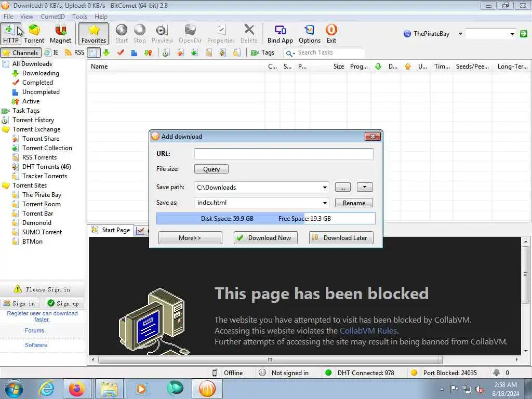Click the Sign up button

(x=63, y=303)
